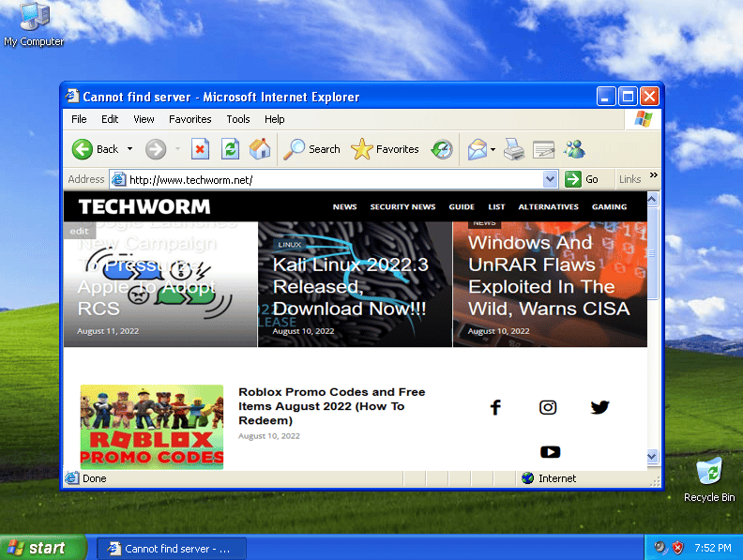The height and width of the screenshot is (560, 743).
Task: Click the Roblox Promo Codes thumbnail
Action: (x=152, y=427)
